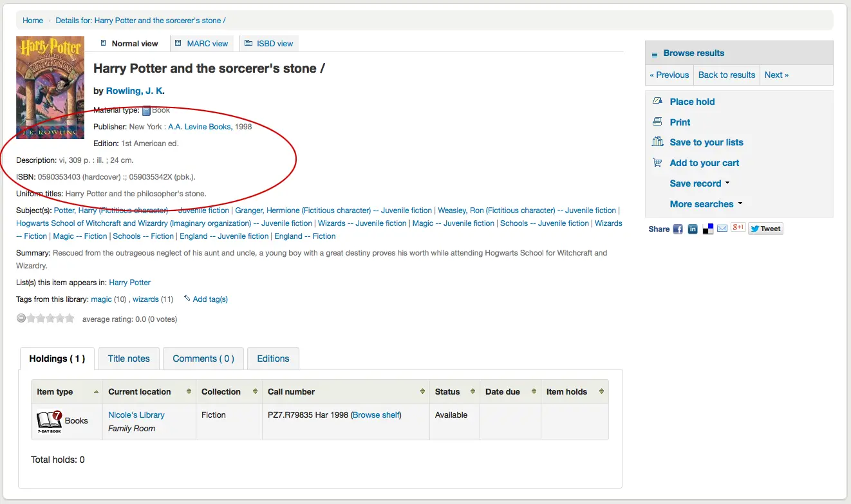This screenshot has height=504, width=851.
Task: Click the « Previous result link
Action: (669, 75)
